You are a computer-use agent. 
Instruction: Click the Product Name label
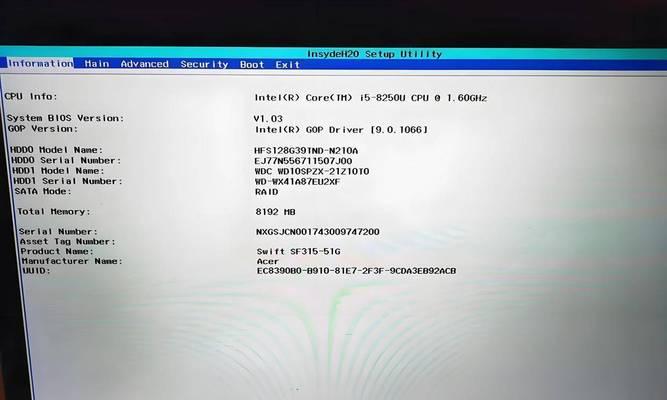[x=57, y=251]
